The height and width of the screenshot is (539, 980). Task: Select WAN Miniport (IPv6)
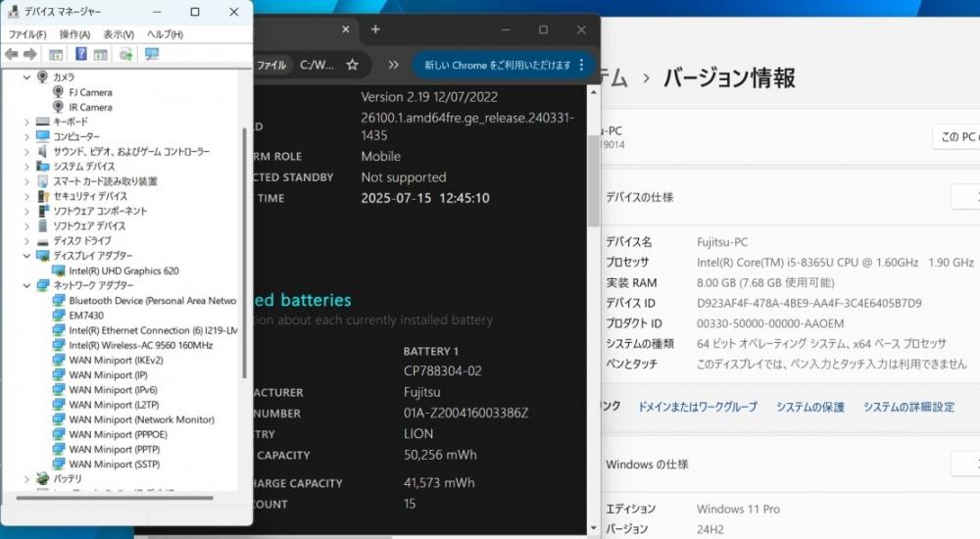tap(113, 390)
